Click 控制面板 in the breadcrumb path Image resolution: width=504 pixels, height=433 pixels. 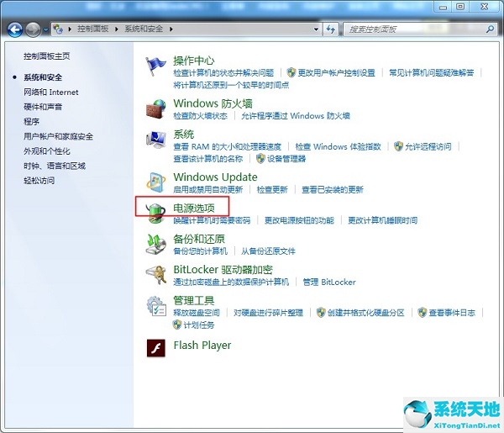(x=92, y=29)
